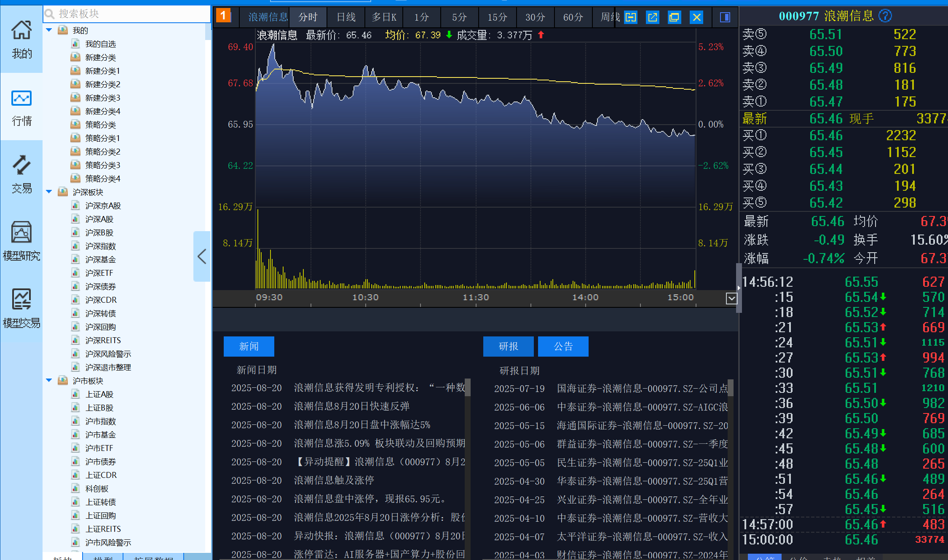The height and width of the screenshot is (560, 948).
Task: Open news 浪潮信息触及涨停
Action: click(x=334, y=480)
